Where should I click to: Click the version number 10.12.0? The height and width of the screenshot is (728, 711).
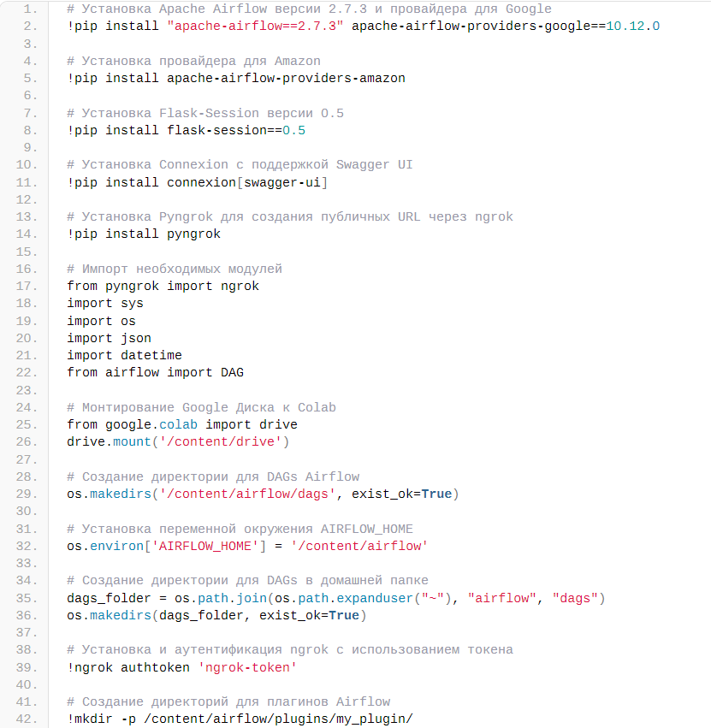coord(633,26)
